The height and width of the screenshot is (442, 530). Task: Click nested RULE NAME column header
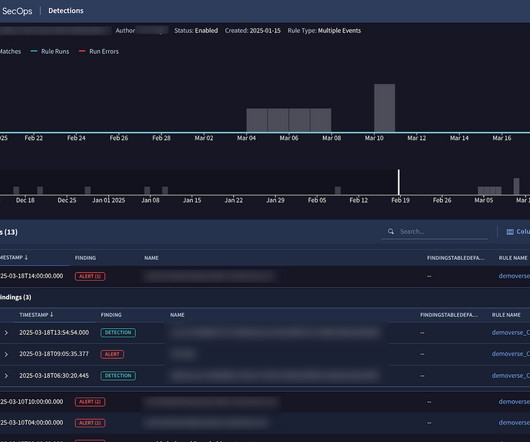coord(506,315)
